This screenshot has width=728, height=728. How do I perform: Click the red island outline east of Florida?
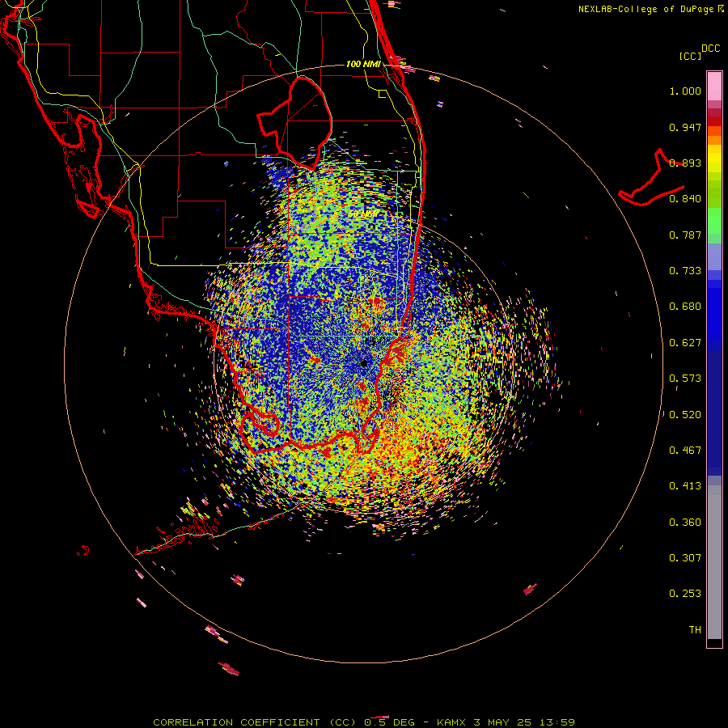(652, 178)
